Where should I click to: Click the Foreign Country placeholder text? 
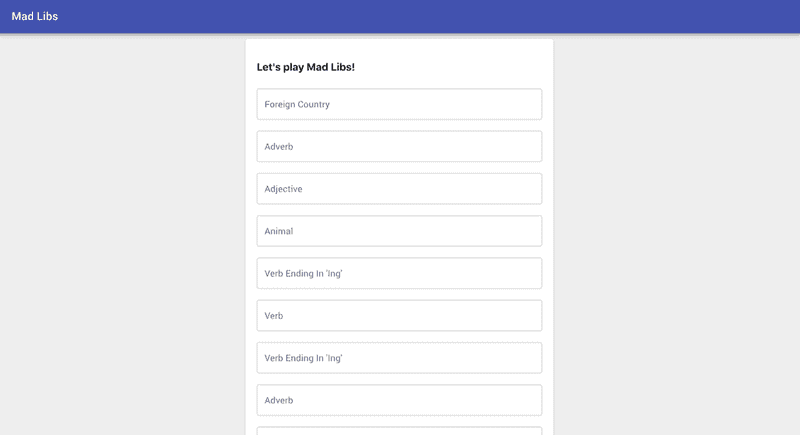[297, 104]
